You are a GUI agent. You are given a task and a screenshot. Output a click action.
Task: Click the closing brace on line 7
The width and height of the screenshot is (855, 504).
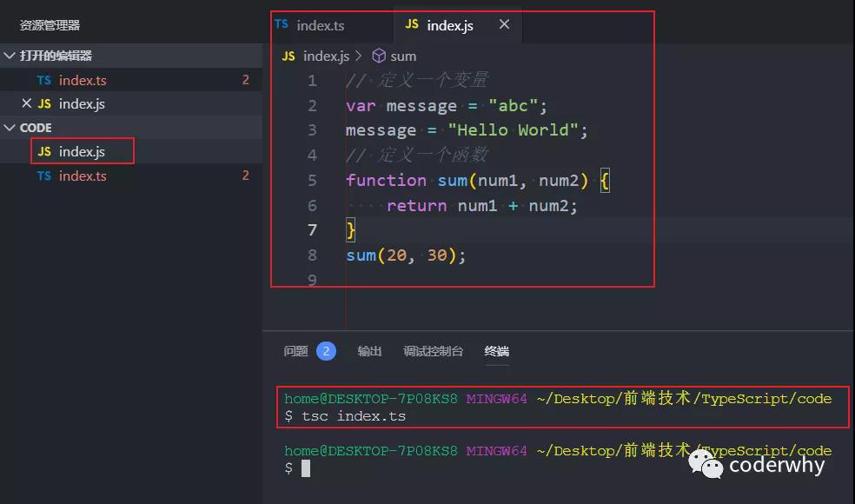[x=351, y=230]
